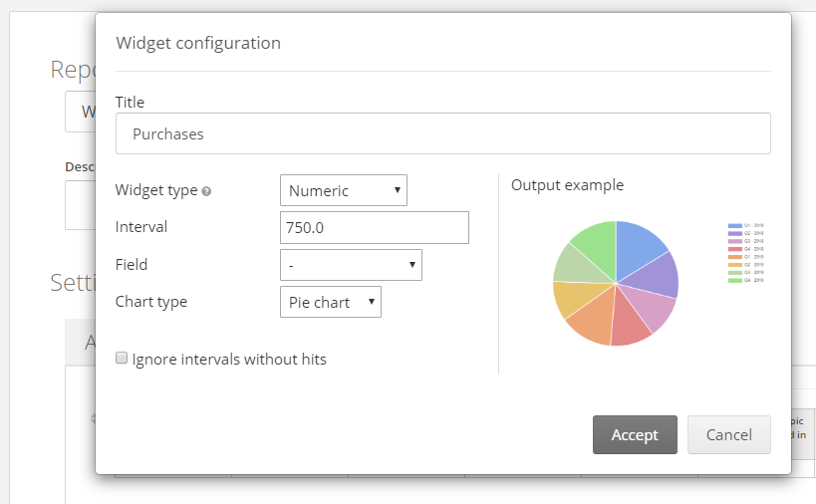
Task: Click the yellow slice of the pie
Action: click(567, 299)
